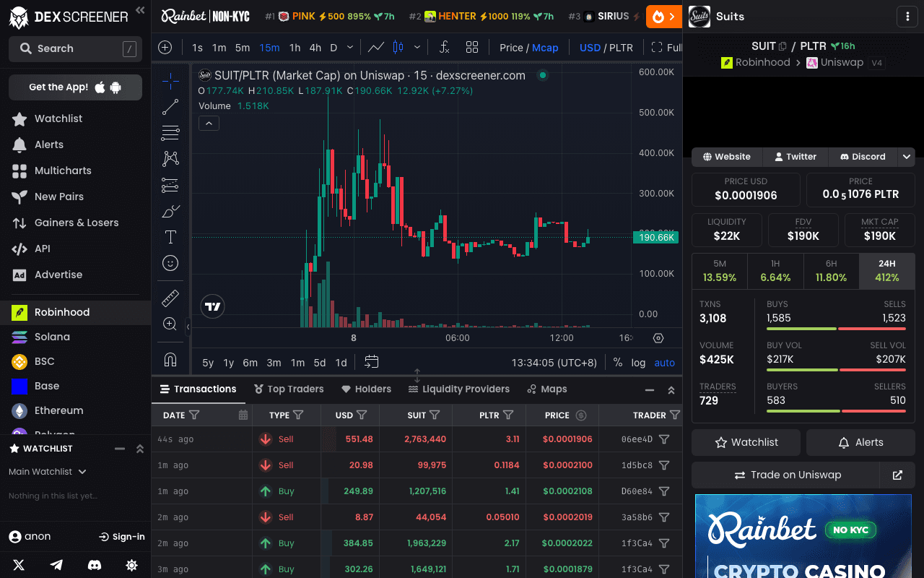Switch chart denomination to PLTR
Image resolution: width=924 pixels, height=578 pixels.
(x=621, y=48)
